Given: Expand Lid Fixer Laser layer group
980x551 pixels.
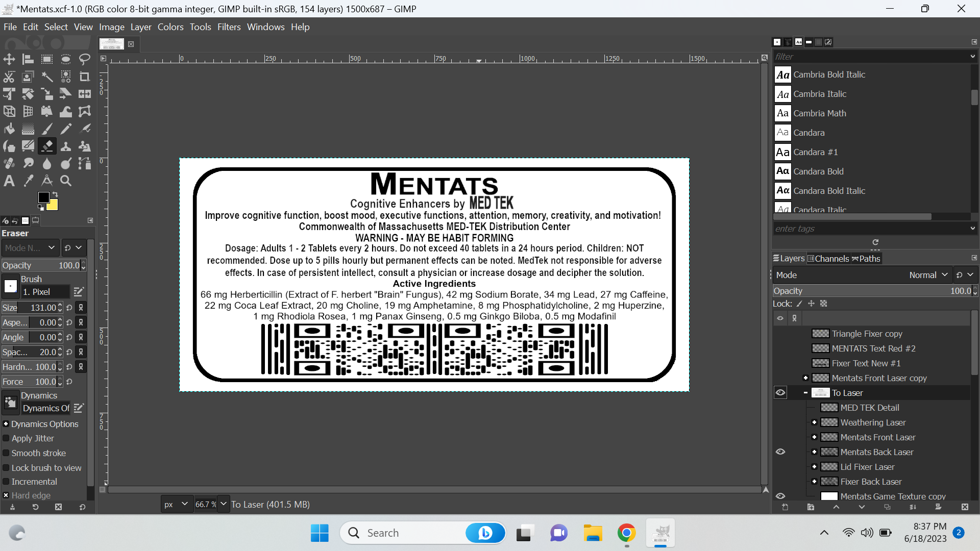Looking at the screenshot, I should tap(814, 467).
